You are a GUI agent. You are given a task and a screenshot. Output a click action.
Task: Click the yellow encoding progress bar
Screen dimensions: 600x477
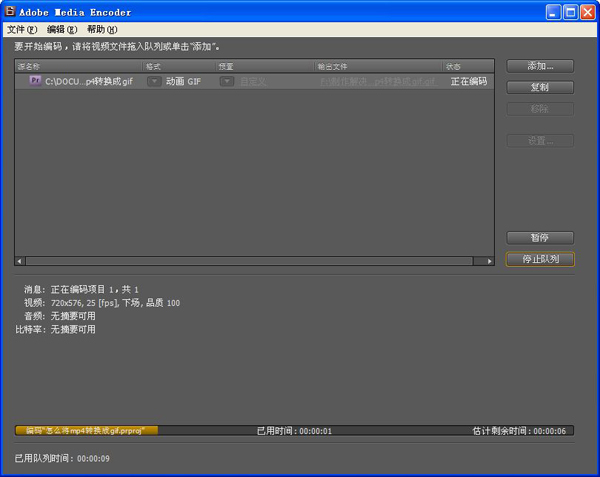[x=86, y=431]
